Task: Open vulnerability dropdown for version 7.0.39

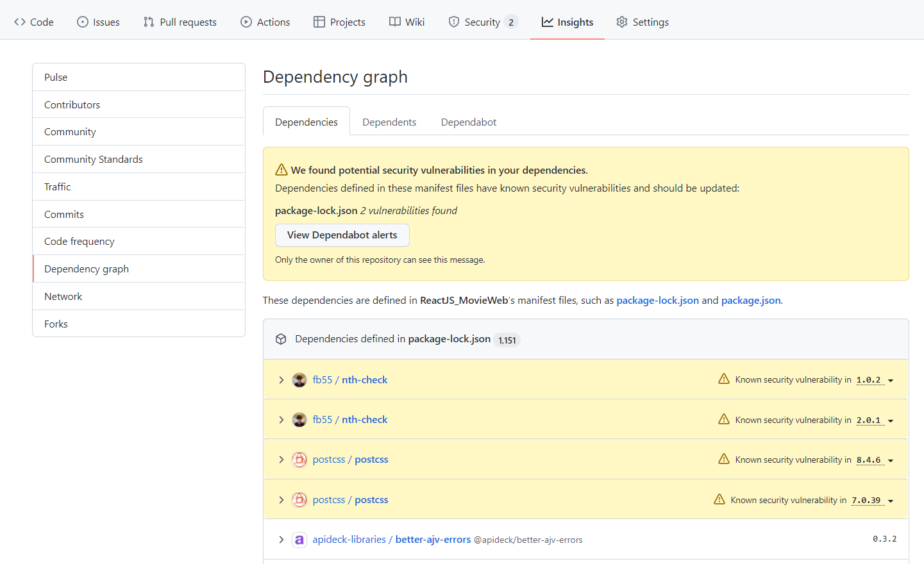Action: point(873,501)
